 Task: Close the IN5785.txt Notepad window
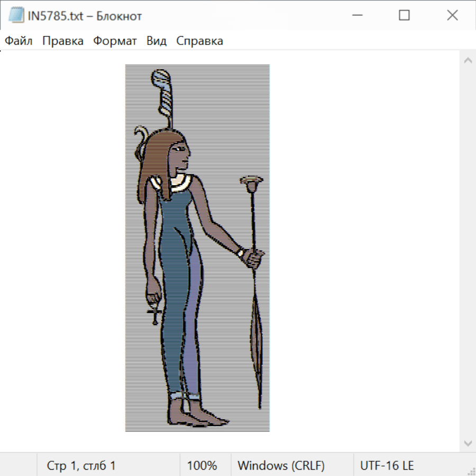tap(452, 16)
